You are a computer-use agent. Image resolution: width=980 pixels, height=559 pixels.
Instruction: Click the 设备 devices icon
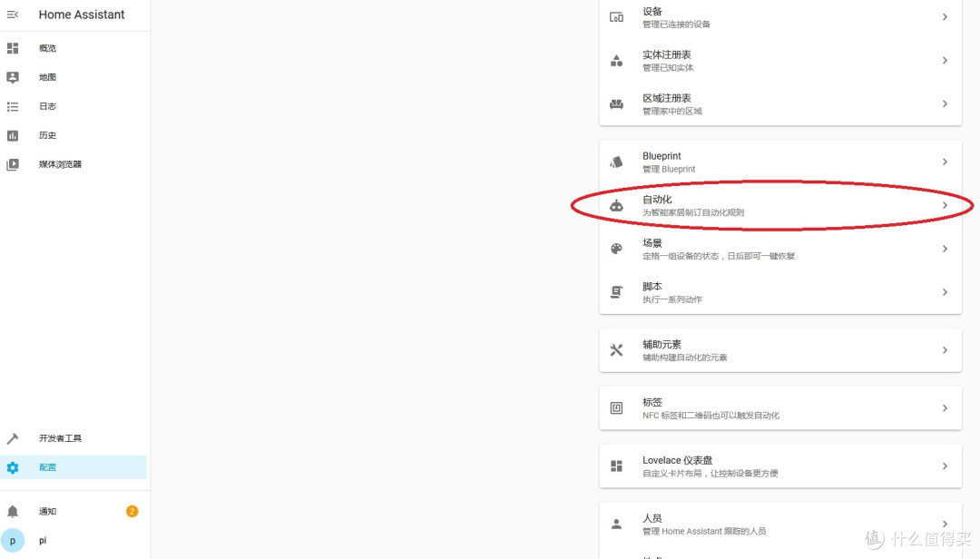coord(617,16)
